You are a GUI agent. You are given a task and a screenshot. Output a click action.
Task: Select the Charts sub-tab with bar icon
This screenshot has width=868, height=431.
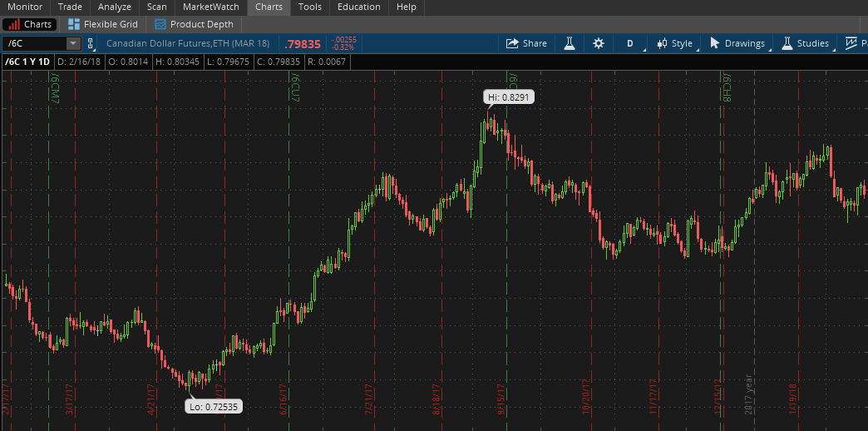30,24
